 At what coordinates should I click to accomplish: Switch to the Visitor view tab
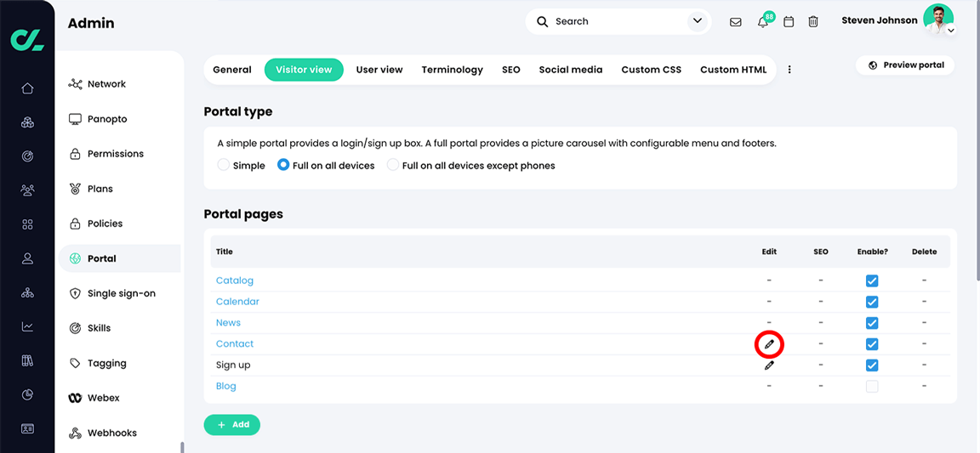click(304, 70)
